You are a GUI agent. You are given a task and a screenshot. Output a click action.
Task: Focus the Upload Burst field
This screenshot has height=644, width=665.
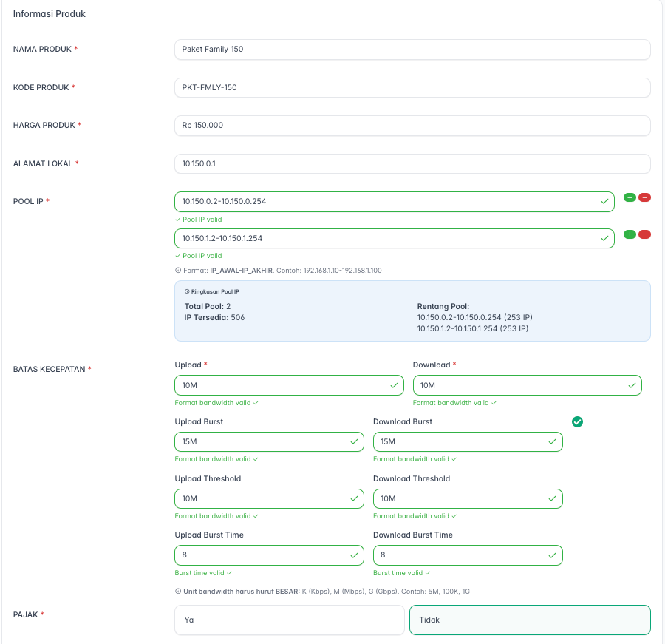[x=264, y=442]
